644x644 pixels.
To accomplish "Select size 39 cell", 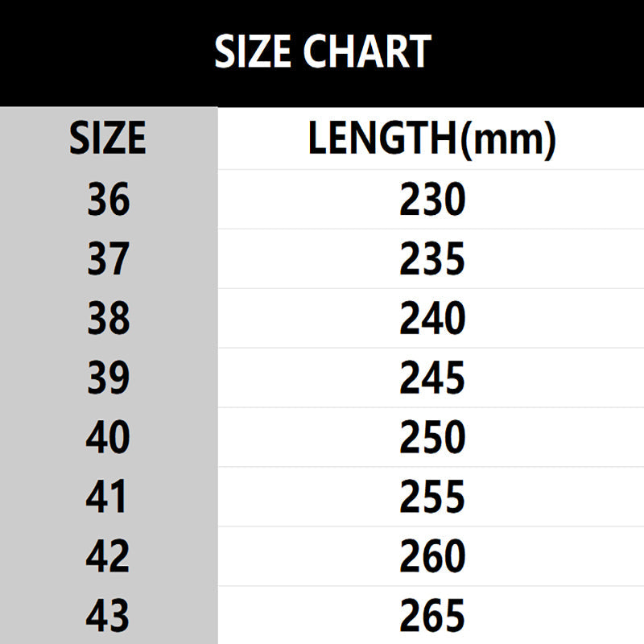I will click(x=109, y=378).
